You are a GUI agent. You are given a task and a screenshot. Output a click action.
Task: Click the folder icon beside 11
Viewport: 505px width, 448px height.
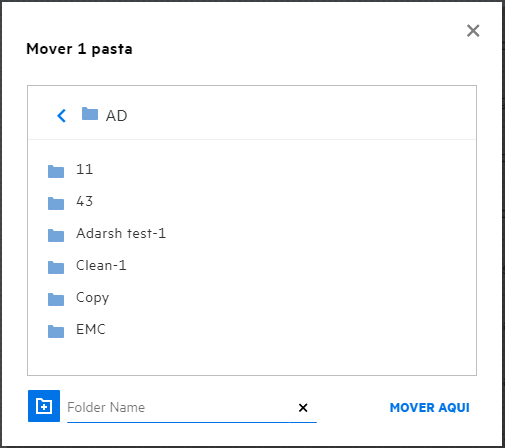(56, 171)
